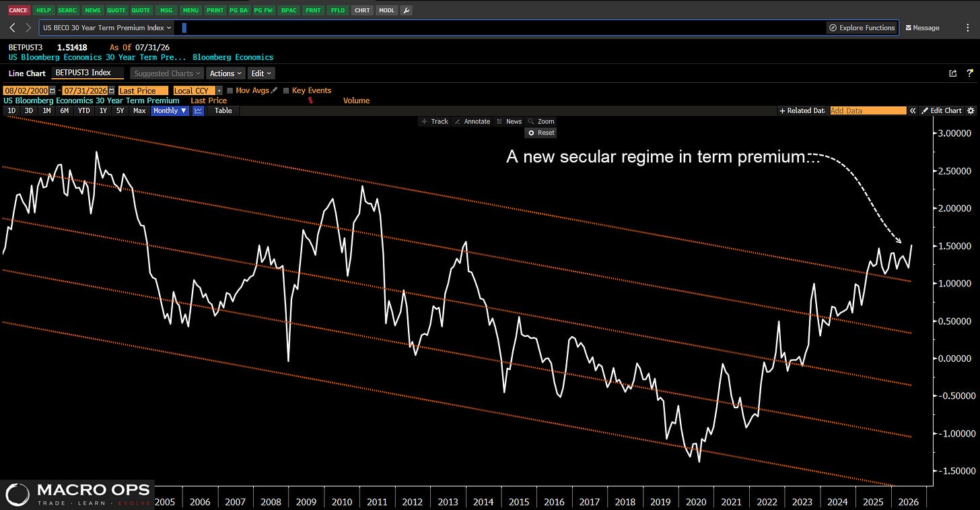Click the Reset zoom button
This screenshot has height=510, width=980.
coord(541,133)
